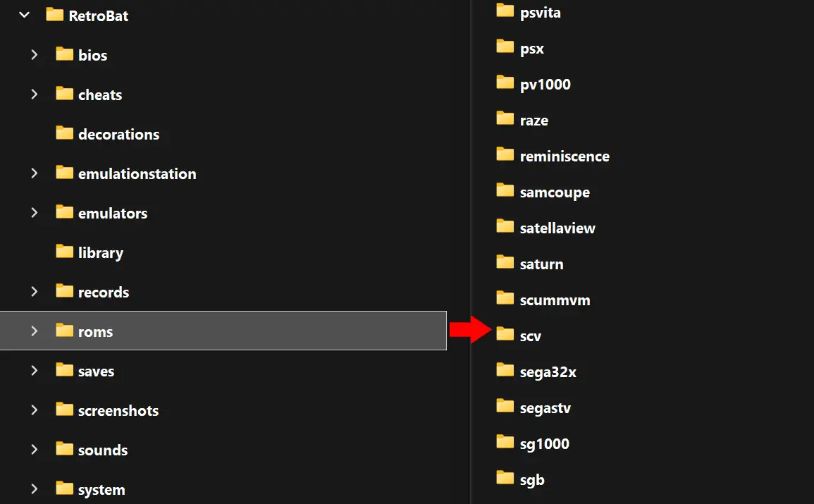Expand the records folder chevron
The height and width of the screenshot is (504, 814).
coord(35,291)
